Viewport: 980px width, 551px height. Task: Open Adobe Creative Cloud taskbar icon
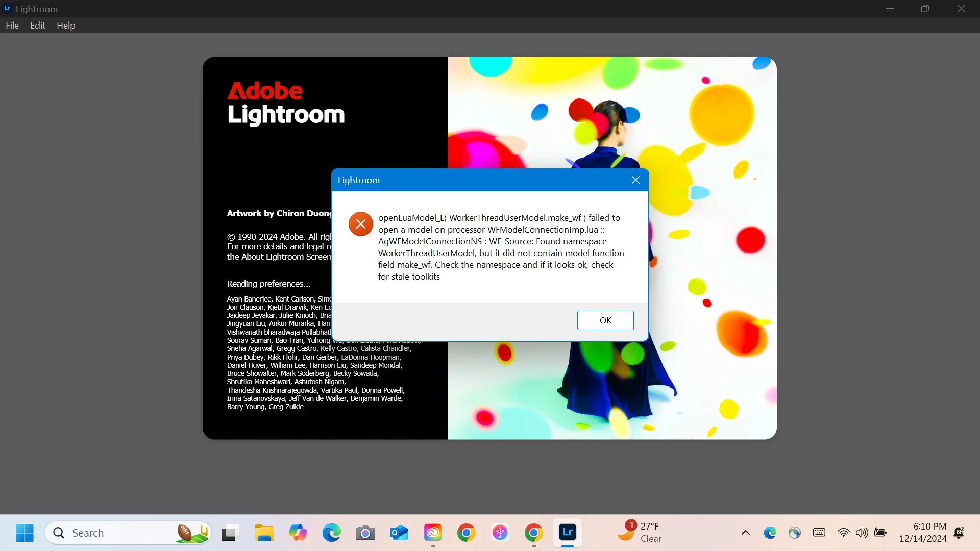coord(432,533)
